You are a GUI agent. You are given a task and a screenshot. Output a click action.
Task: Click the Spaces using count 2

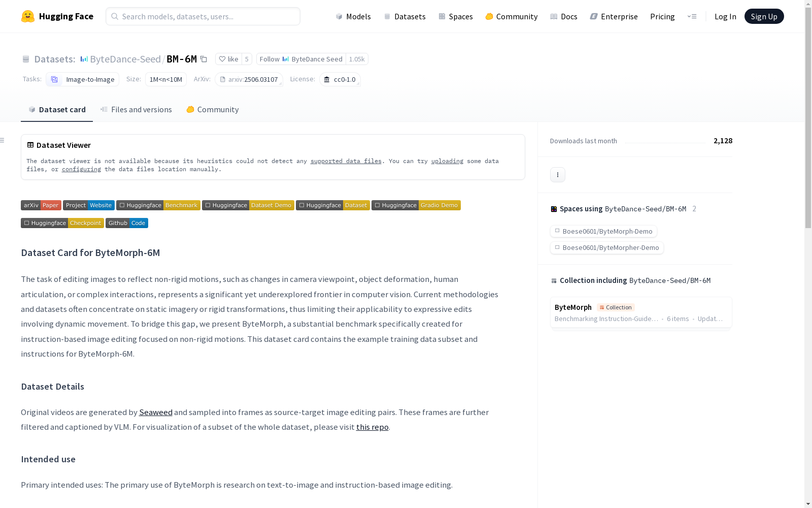tap(694, 209)
